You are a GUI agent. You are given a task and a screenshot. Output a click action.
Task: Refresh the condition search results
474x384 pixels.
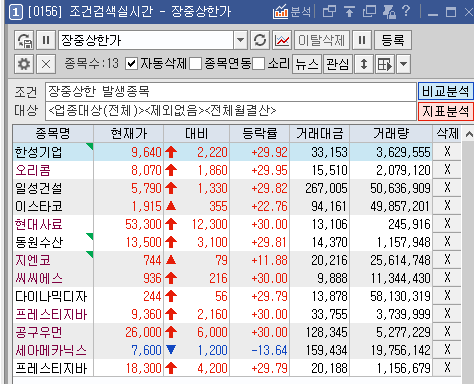coord(260,40)
